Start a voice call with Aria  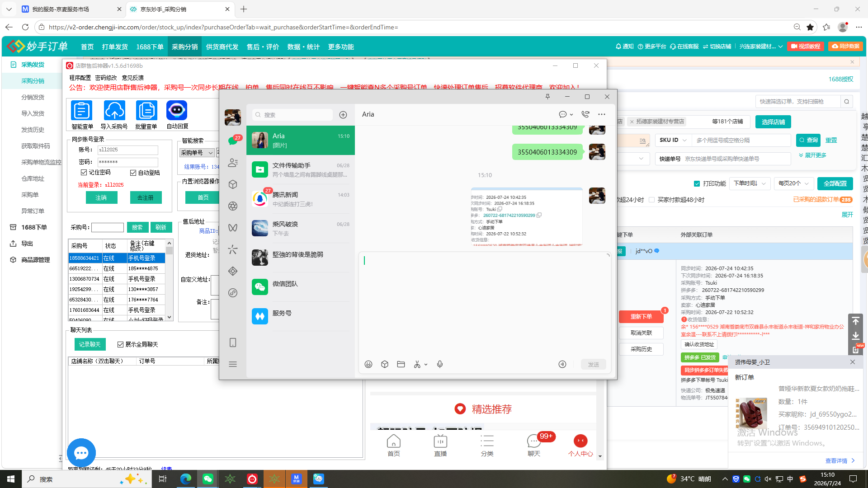click(585, 114)
